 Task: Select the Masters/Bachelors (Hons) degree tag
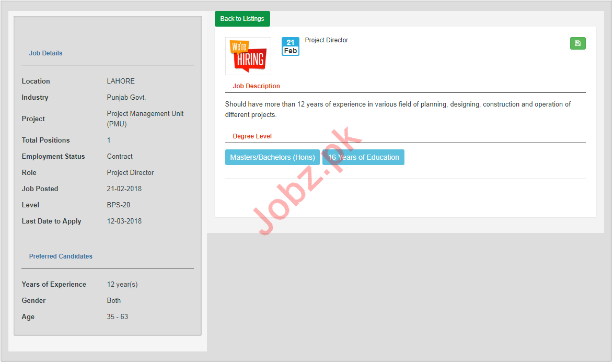coord(272,157)
